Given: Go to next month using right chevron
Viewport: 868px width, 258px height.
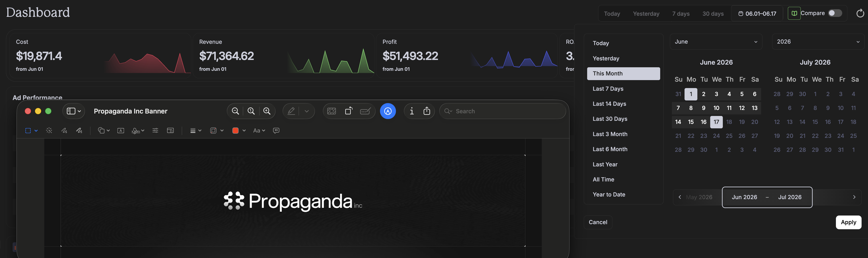Looking at the screenshot, I should pos(854,197).
